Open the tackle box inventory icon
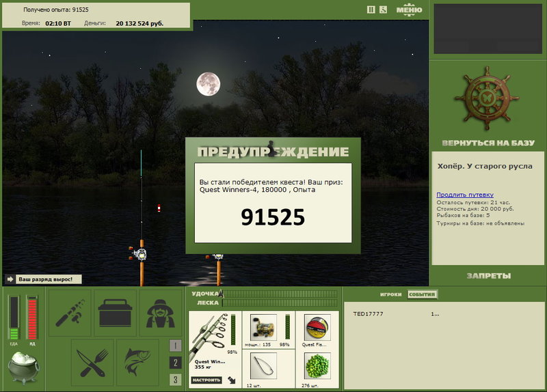Screen dimensions: 547x392 click(x=115, y=313)
